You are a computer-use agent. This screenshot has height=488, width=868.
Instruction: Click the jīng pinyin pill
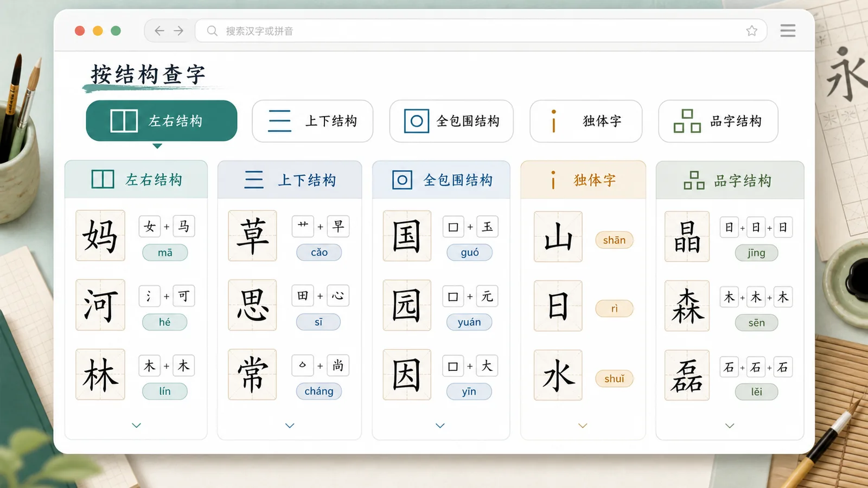click(756, 253)
